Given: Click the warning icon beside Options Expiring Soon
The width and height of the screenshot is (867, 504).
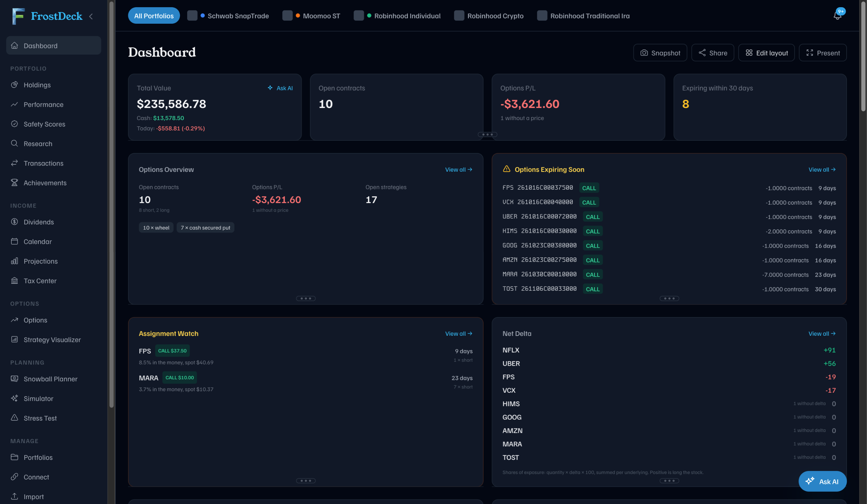Looking at the screenshot, I should pos(506,169).
